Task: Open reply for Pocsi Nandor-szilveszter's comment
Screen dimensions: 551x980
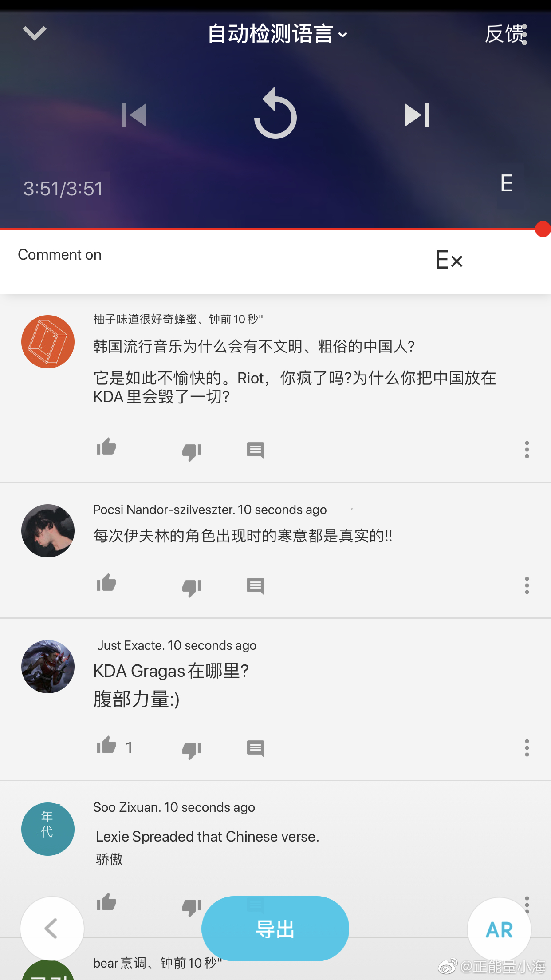Action: coord(256,586)
